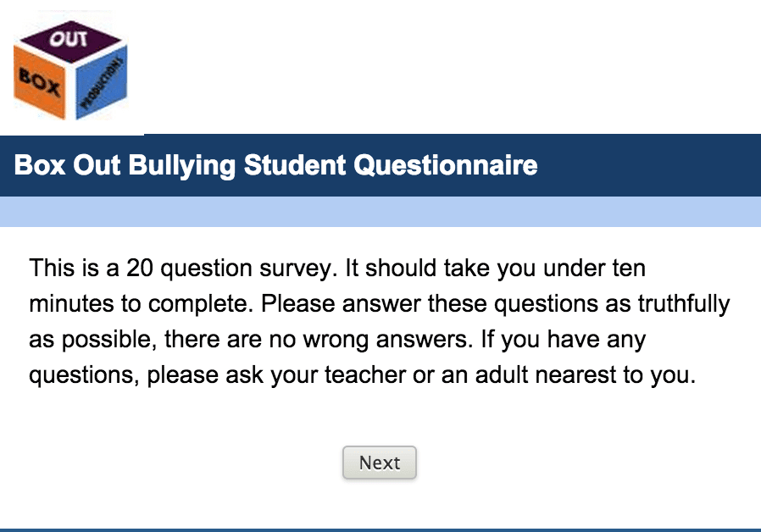Click the light blue progress bar under the title
761x532 pixels.
tap(380, 212)
